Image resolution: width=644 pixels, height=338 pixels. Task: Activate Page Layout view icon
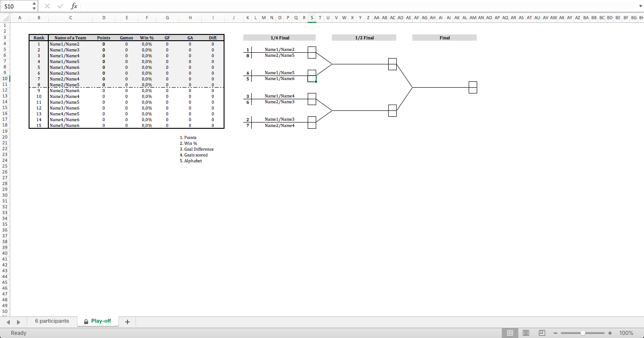point(526,333)
